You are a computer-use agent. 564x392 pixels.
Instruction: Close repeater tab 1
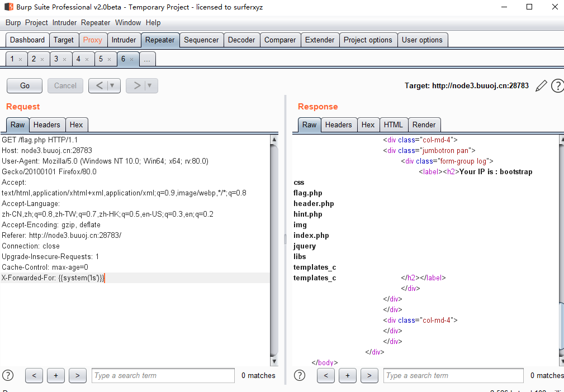point(21,59)
